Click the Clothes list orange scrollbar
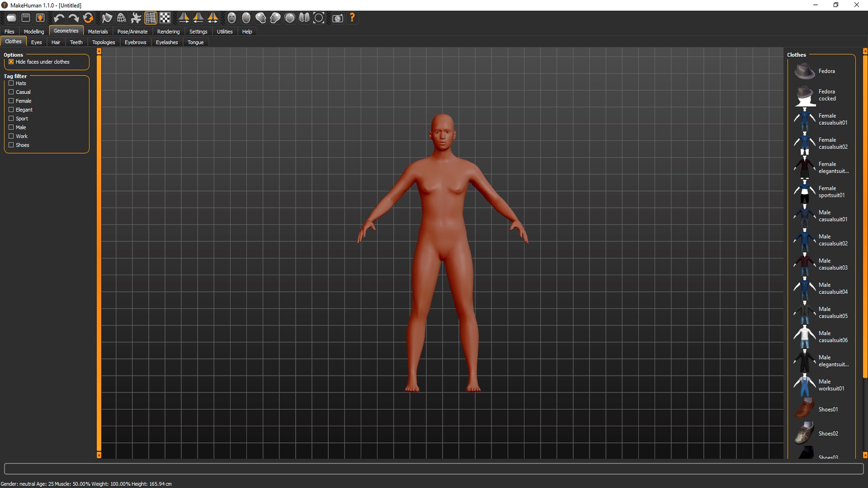The image size is (868, 488). pyautogui.click(x=865, y=216)
